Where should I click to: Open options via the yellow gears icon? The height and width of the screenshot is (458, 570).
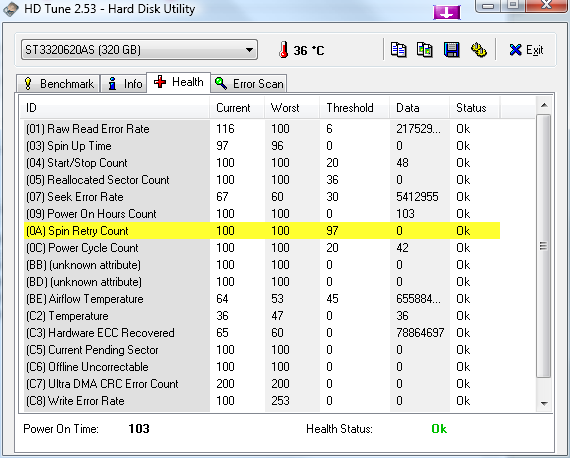479,50
